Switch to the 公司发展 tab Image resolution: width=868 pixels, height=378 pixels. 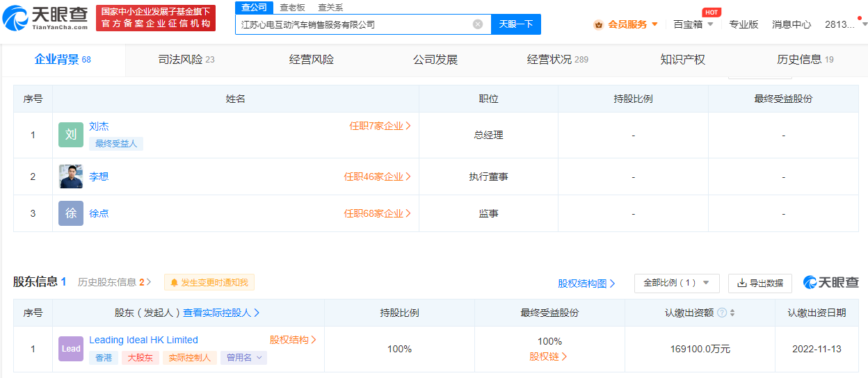click(435, 60)
